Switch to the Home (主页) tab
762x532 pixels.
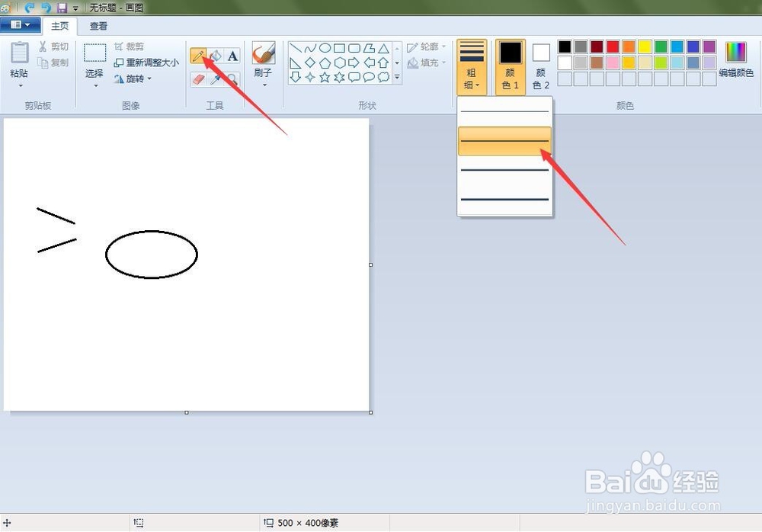click(59, 26)
